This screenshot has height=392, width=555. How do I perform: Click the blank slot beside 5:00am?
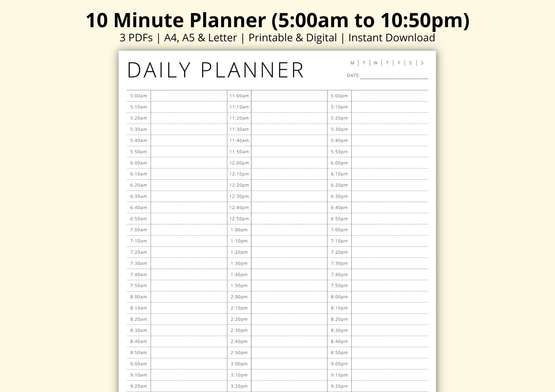click(189, 96)
